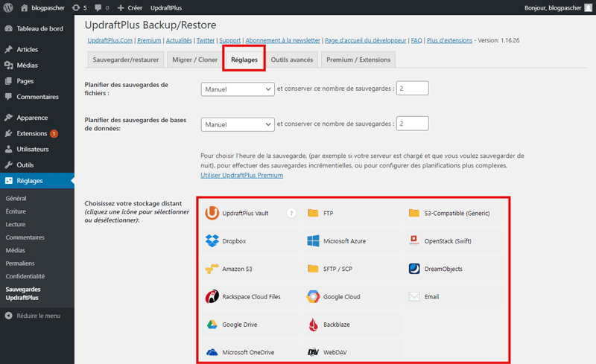Open the Premium header link
Image resolution: width=596 pixels, height=364 pixels.
pos(149,40)
